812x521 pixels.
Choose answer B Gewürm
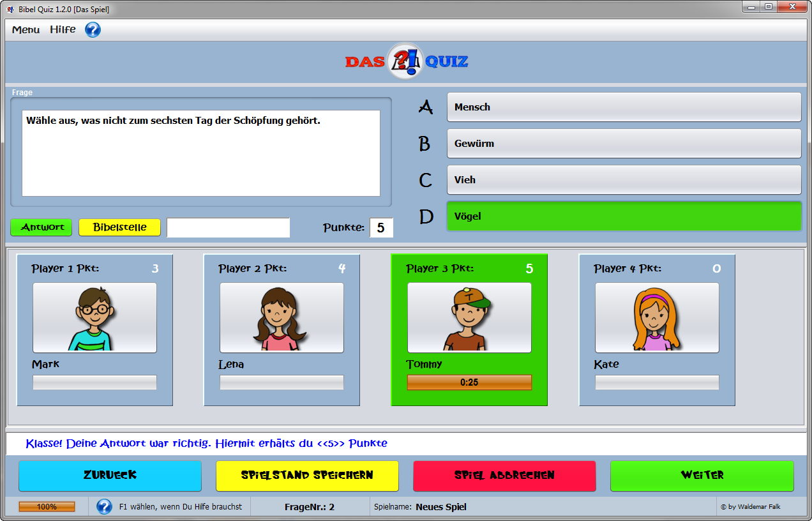click(623, 144)
